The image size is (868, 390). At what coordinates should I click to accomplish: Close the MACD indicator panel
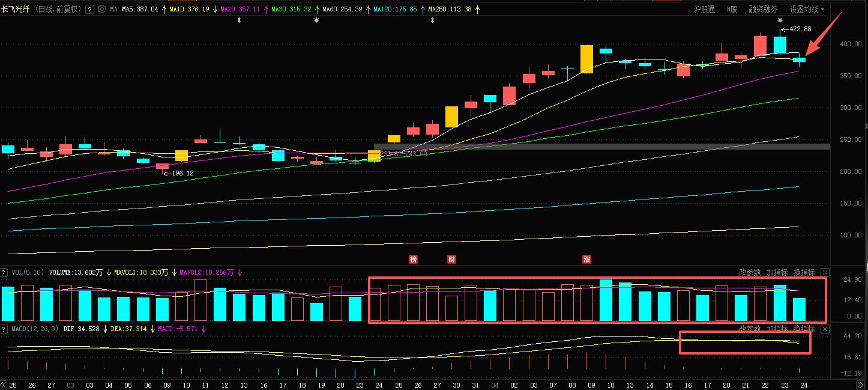coord(825,329)
